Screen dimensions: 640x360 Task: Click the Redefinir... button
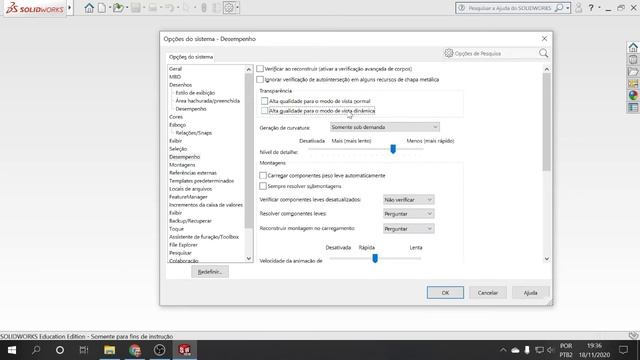(210, 272)
